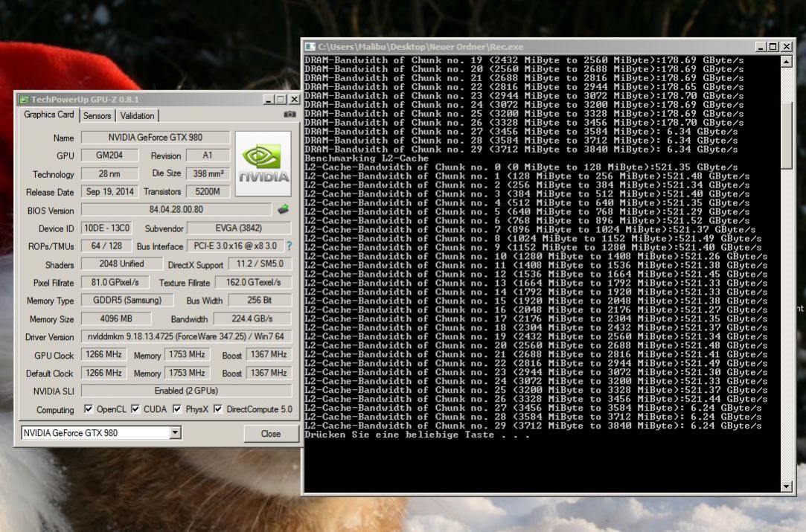Click the Bus Interface field PCI-E 3.0 x16
Screen dimensions: 806x532
point(235,246)
